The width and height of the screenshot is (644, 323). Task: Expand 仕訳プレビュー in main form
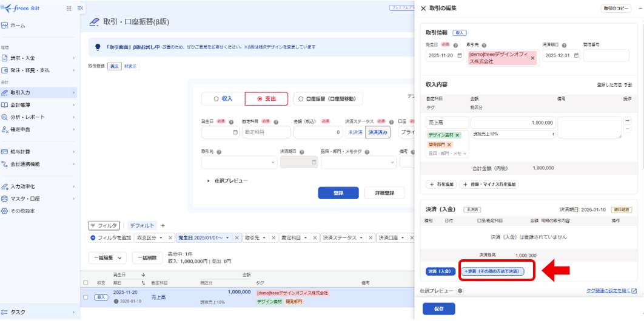[229, 181]
